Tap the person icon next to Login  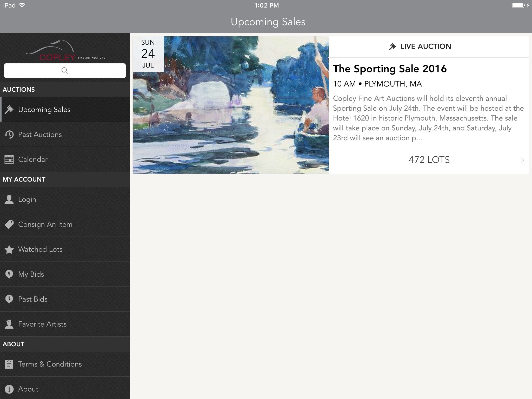[x=9, y=199]
